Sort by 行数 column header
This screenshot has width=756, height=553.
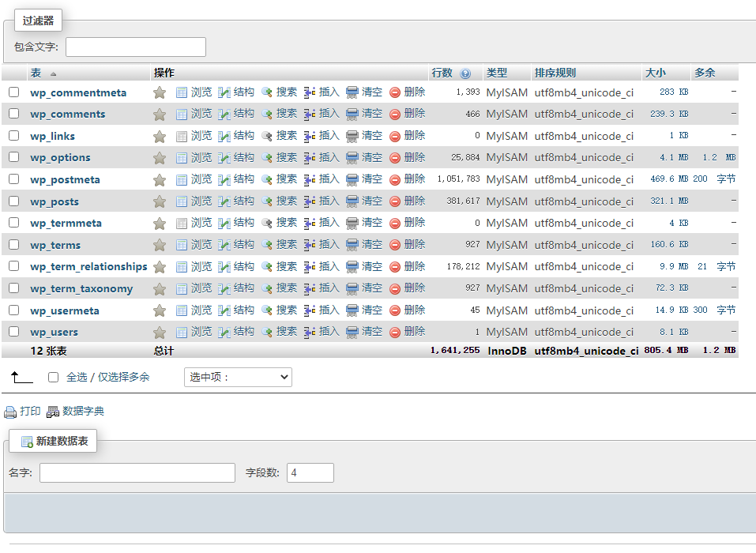[442, 73]
